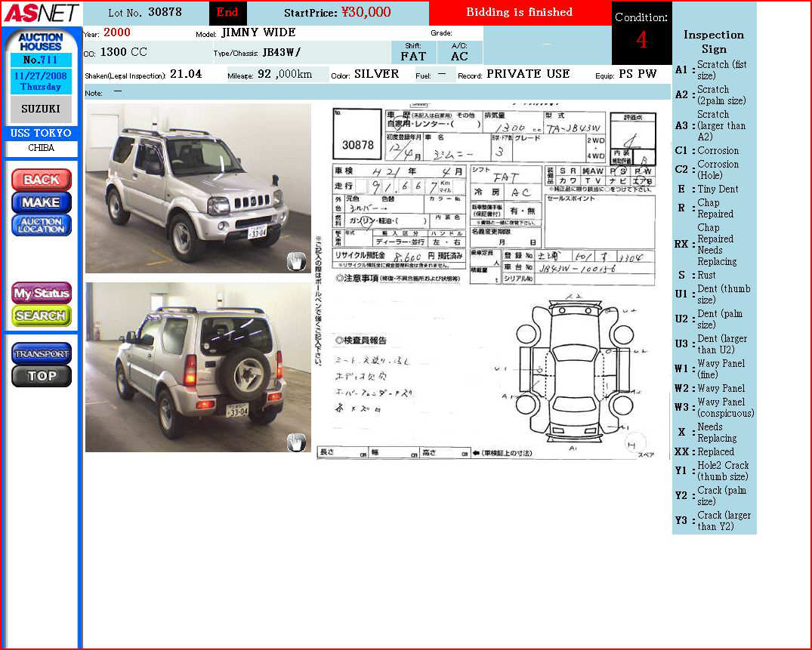This screenshot has height=650, width=812.
Task: Go to the TRANSPORT section
Action: click(42, 353)
